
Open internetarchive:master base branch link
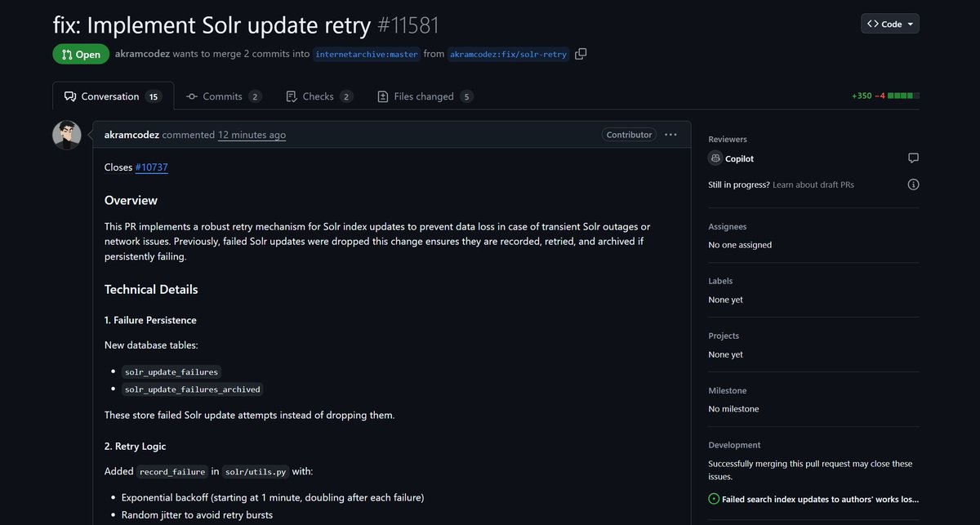[x=367, y=54]
